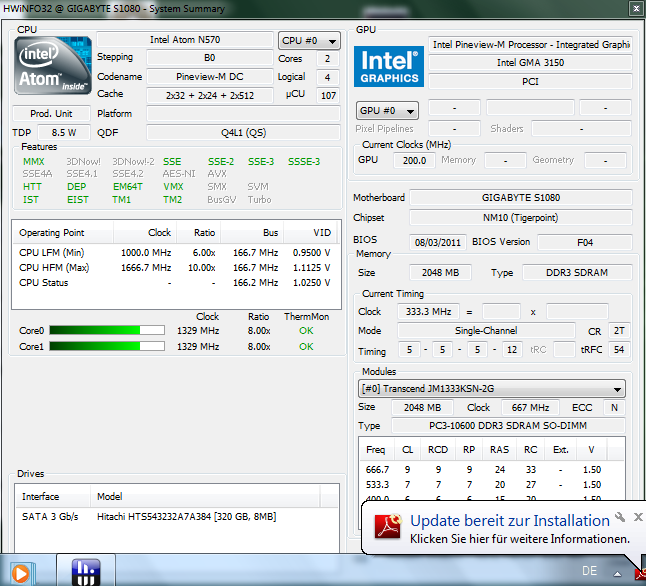The image size is (646, 586).
Task: Click the Cache 2x32 + 2x24 + 2x512 field
Action: click(x=210, y=95)
